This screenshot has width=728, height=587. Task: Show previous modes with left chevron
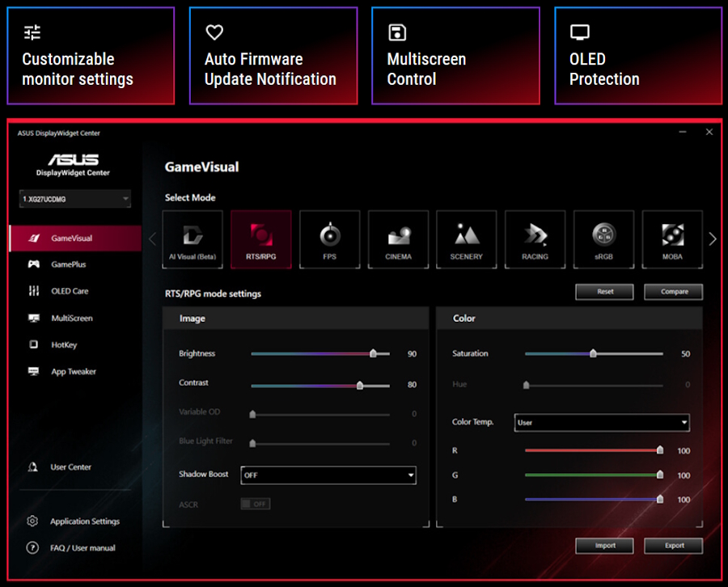click(x=152, y=239)
